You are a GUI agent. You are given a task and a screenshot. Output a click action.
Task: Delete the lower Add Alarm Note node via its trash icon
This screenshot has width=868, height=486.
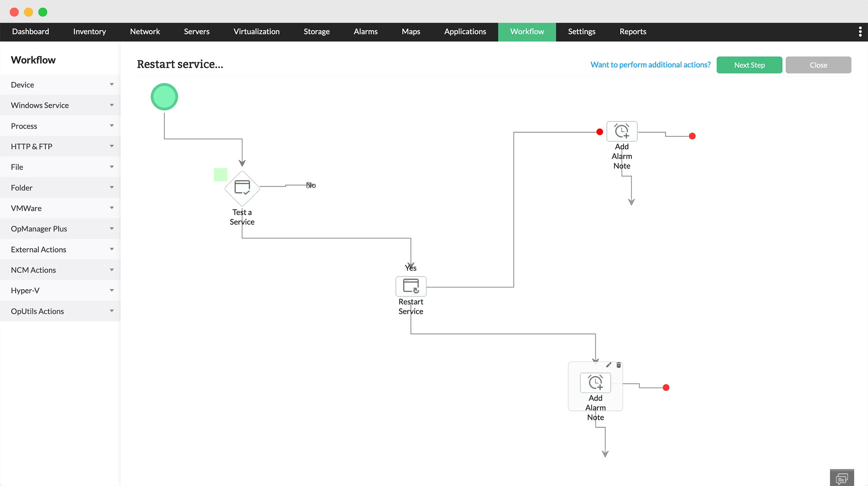(x=619, y=365)
